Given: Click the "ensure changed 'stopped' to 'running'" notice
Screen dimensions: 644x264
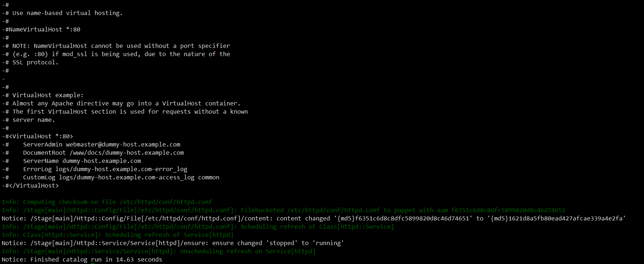Looking at the screenshot, I should [278, 243].
